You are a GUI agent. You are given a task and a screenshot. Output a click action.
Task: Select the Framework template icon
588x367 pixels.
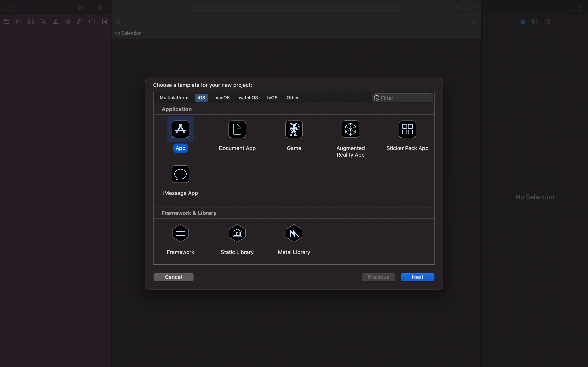point(180,233)
